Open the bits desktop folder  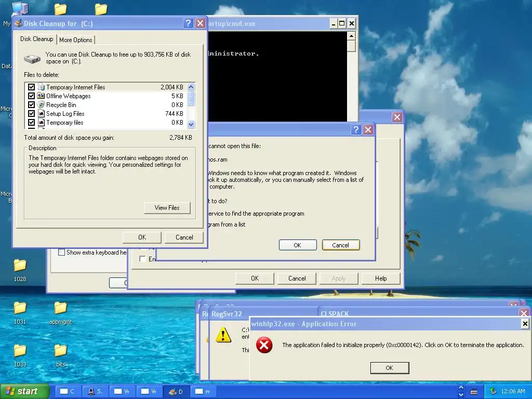pos(60,355)
